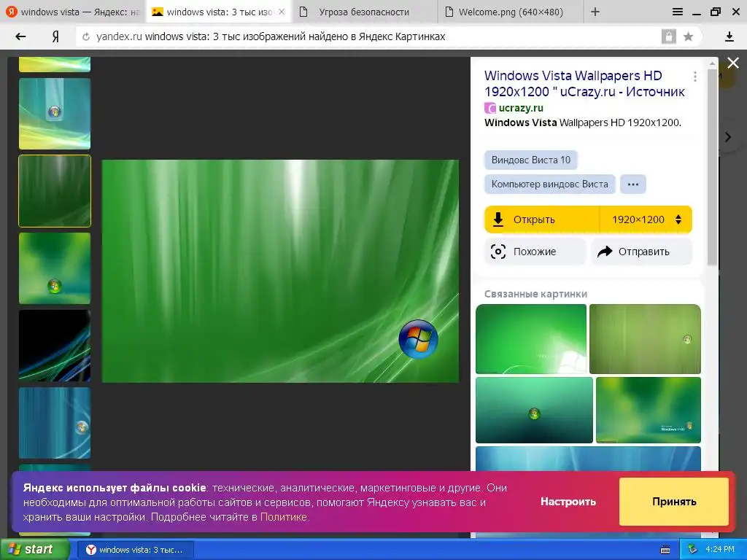Find similar images via Похожие
747x560 pixels.
[535, 252]
